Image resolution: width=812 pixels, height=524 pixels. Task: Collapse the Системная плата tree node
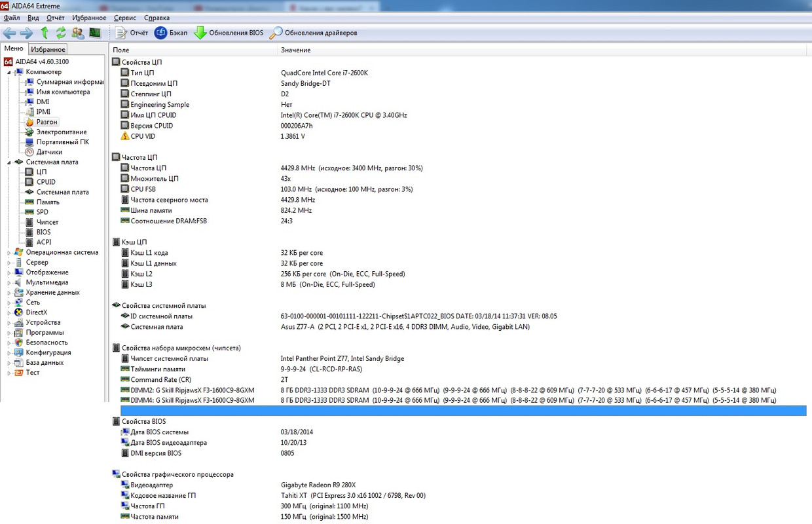(x=9, y=162)
